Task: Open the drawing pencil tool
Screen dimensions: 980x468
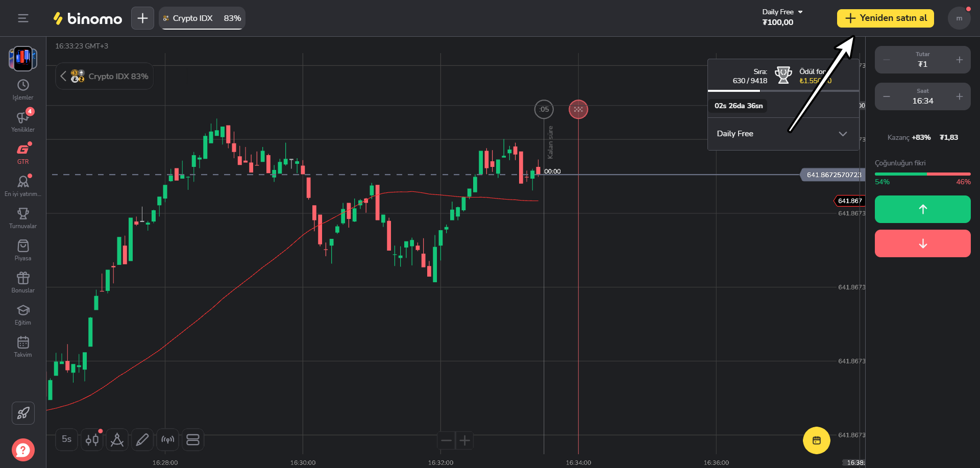Action: point(142,439)
